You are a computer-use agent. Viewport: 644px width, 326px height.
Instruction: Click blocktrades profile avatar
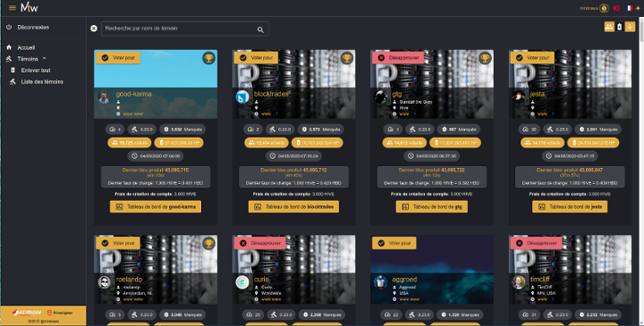coord(241,97)
